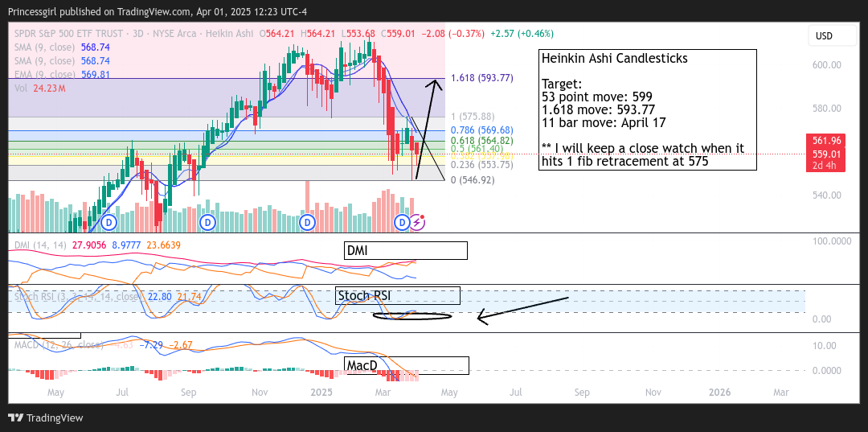Select the 0.236 (553.75) fib level label
The image size is (868, 432).
click(482, 164)
